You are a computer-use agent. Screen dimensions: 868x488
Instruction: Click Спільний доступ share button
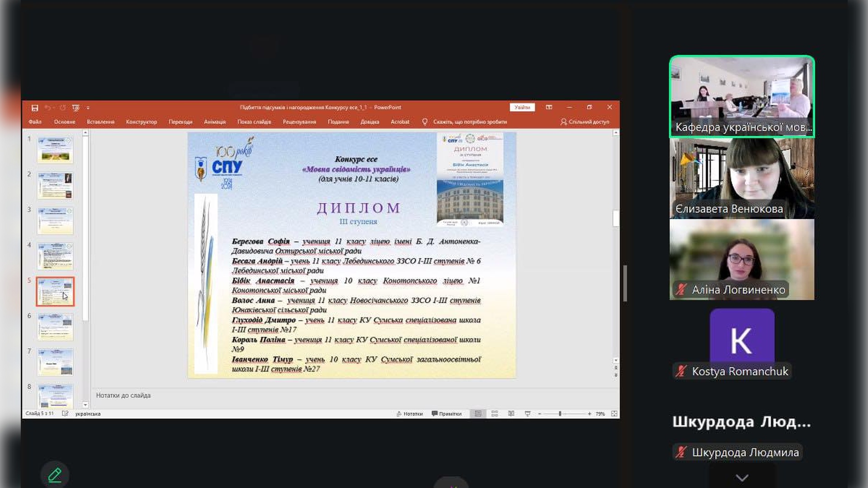585,122
